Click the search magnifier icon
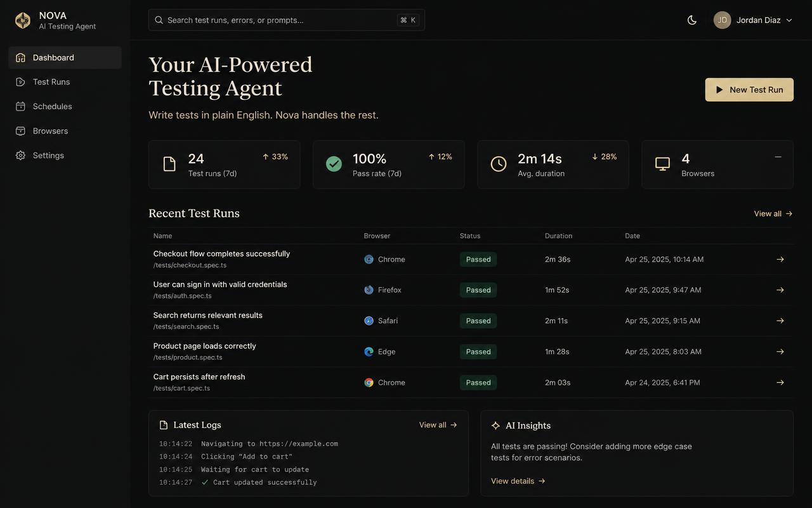 (x=159, y=20)
